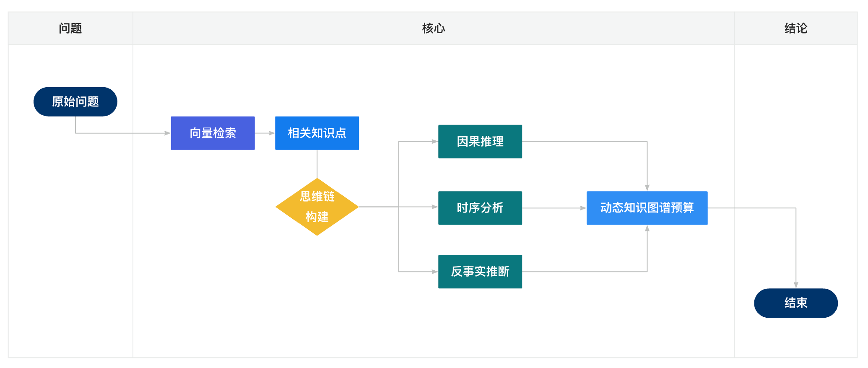Select the arrow from 时序分析 to 动态知识图谱预算
868x368 pixels.
point(554,208)
